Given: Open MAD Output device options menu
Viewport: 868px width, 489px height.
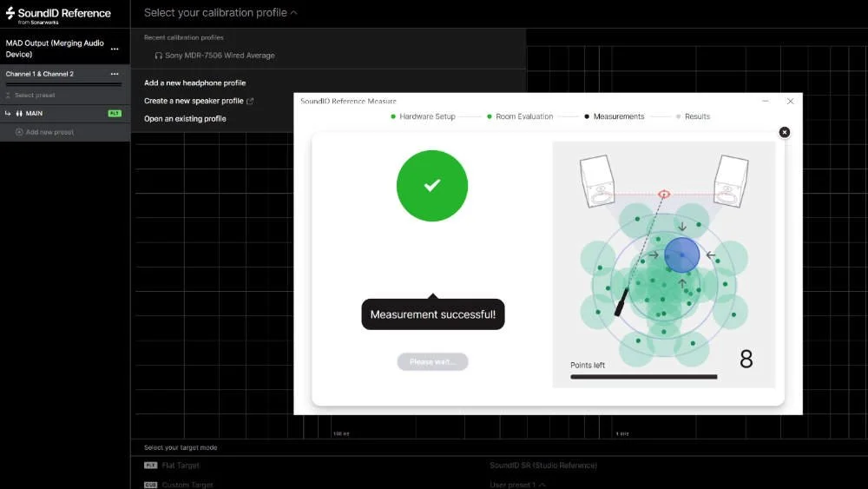Looking at the screenshot, I should coord(115,49).
